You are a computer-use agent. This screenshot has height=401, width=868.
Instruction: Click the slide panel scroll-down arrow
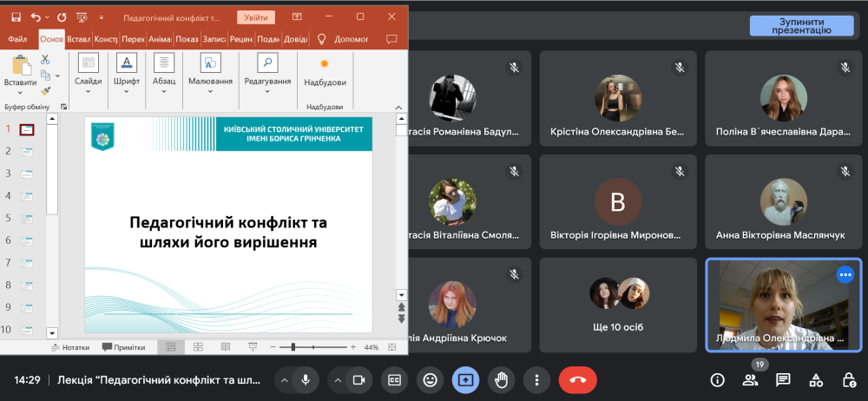tap(52, 333)
